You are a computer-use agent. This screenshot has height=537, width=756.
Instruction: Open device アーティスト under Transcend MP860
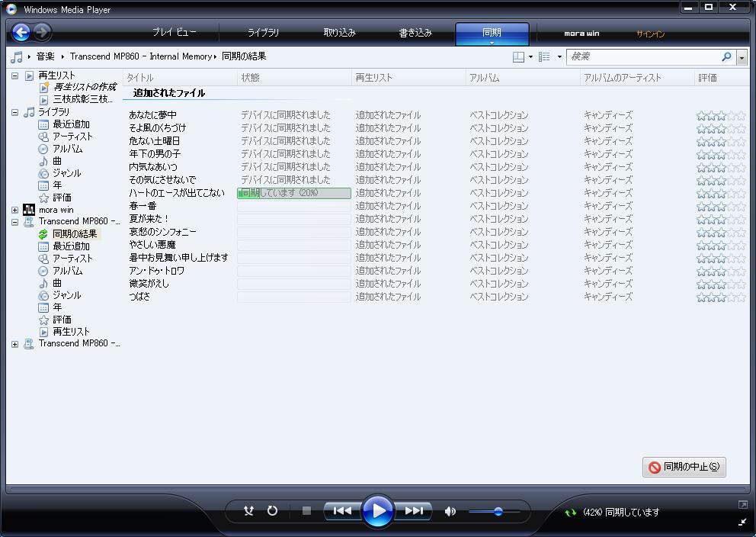point(72,259)
